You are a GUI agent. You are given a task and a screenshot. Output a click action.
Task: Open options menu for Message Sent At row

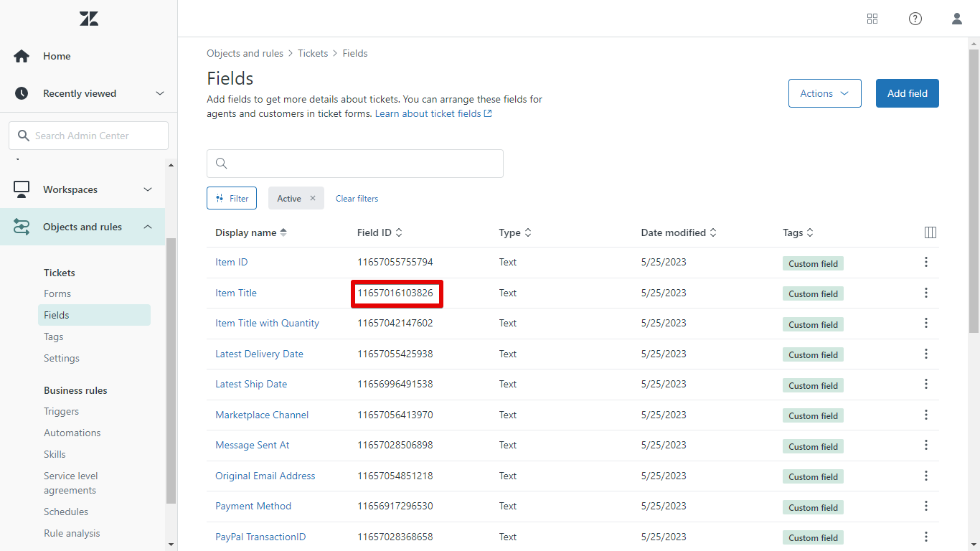[x=926, y=445]
